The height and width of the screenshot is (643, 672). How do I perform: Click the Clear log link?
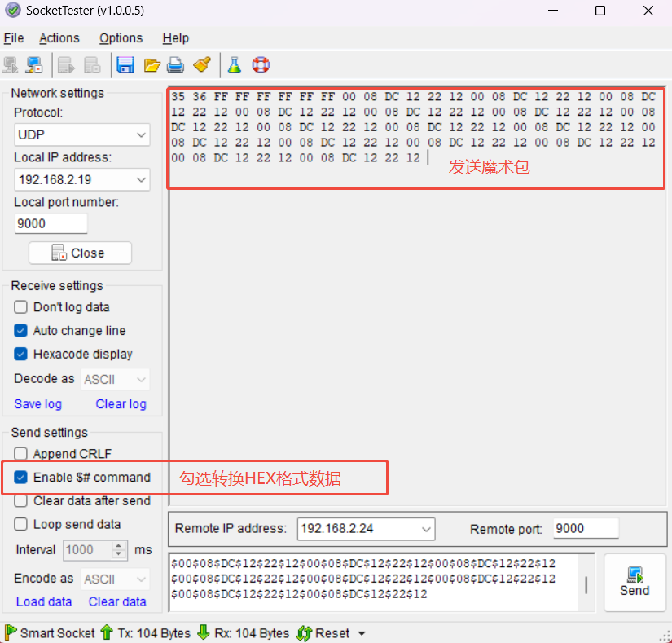click(121, 404)
